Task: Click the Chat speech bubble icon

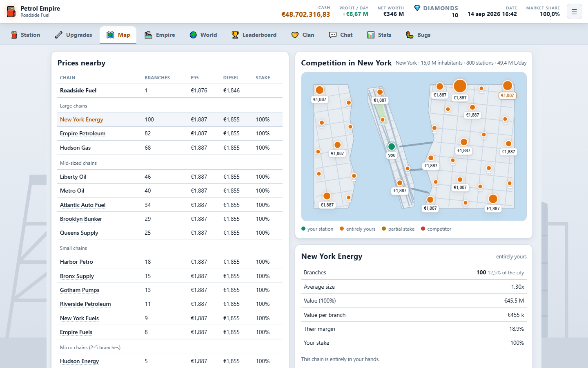Action: click(x=333, y=35)
